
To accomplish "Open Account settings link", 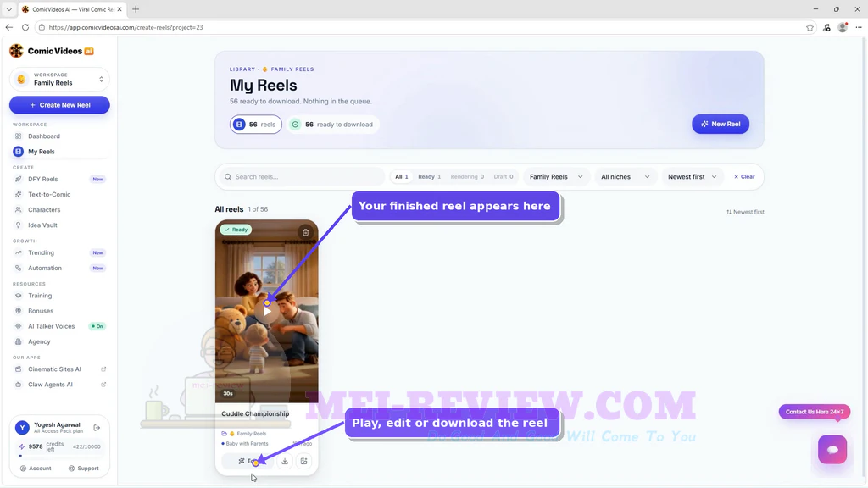I will tap(36, 468).
